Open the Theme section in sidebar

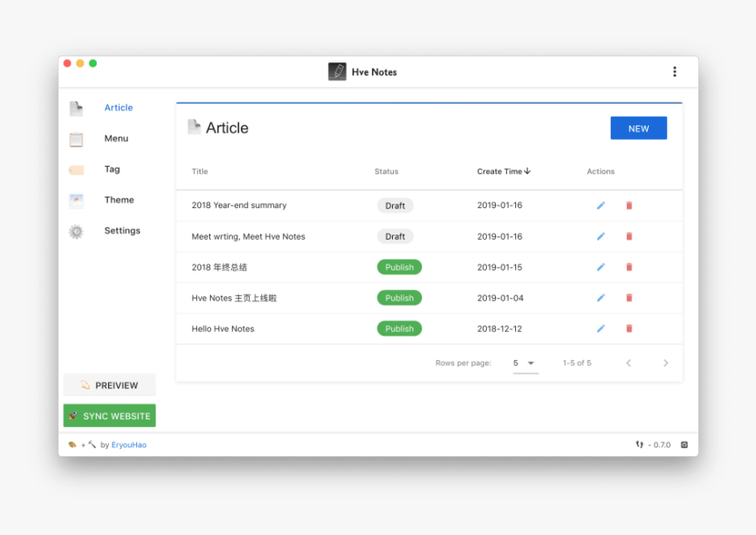pos(119,200)
